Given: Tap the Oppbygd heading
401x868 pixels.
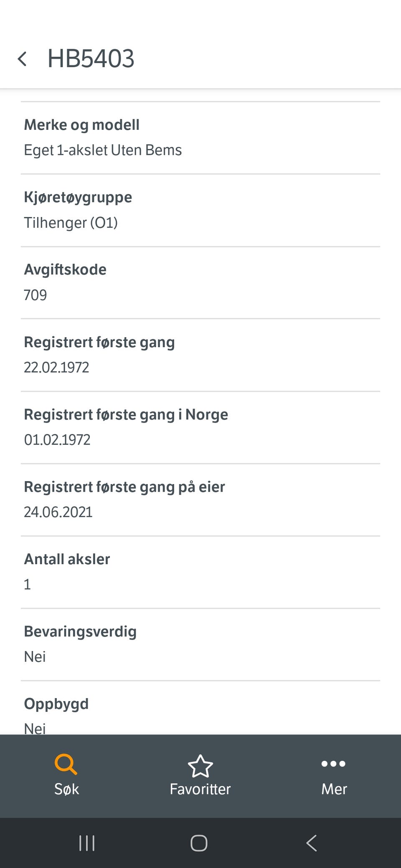Looking at the screenshot, I should pyautogui.click(x=56, y=704).
